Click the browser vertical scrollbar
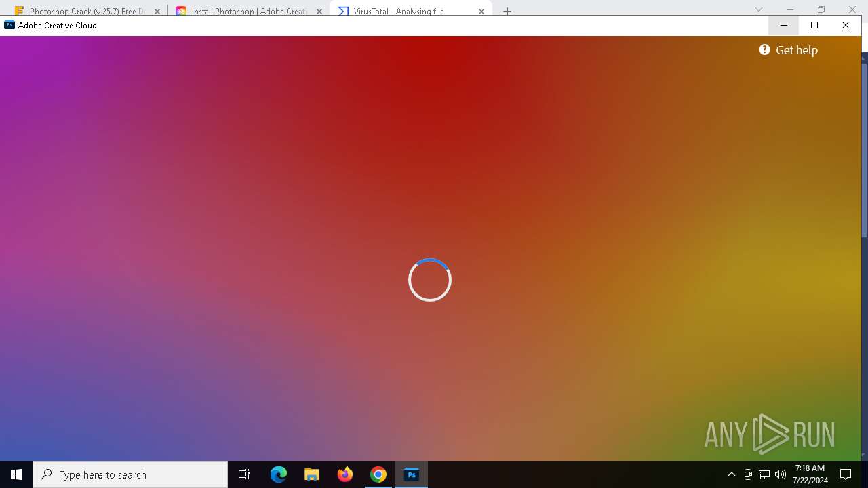868x488 pixels. [x=864, y=149]
